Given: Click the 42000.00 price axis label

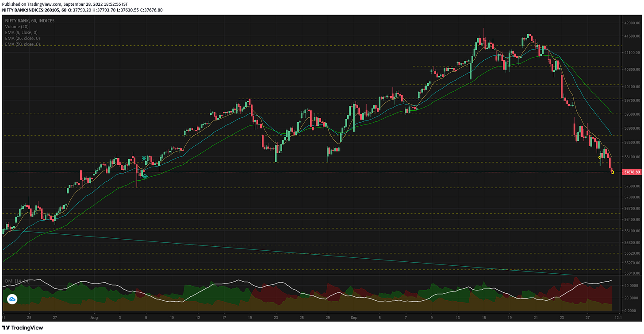Looking at the screenshot, I should tap(632, 23).
